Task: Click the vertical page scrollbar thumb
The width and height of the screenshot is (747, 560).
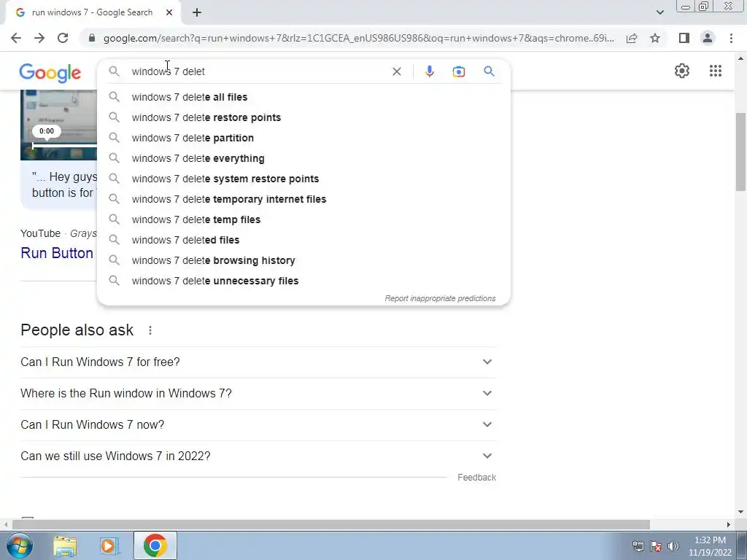Action: pyautogui.click(x=740, y=152)
